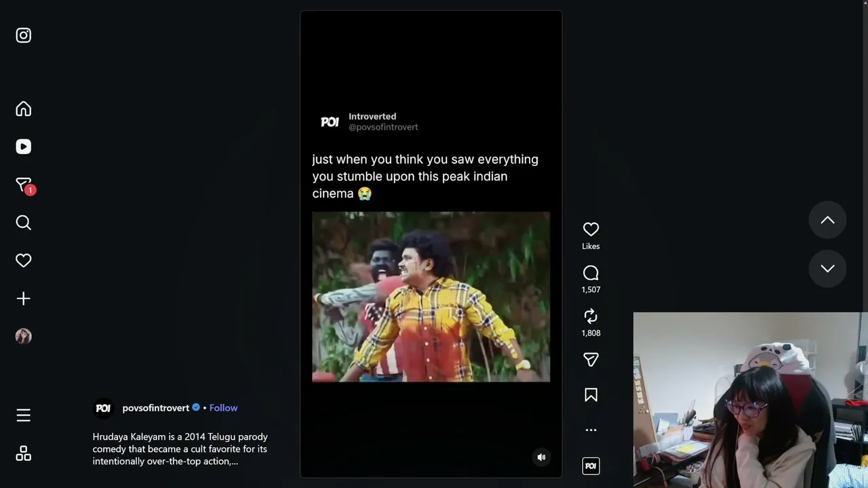Click the @povsofintrovert handle inside the reel

(x=383, y=127)
